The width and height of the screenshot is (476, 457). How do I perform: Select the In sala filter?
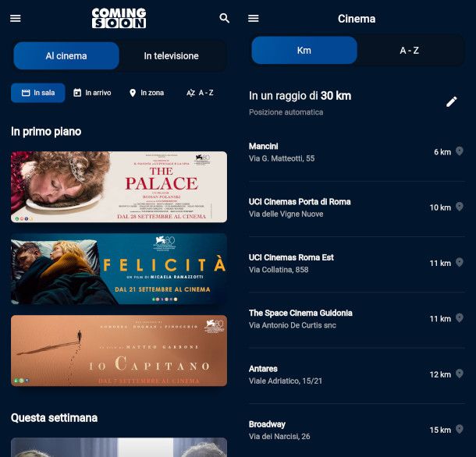tap(38, 93)
